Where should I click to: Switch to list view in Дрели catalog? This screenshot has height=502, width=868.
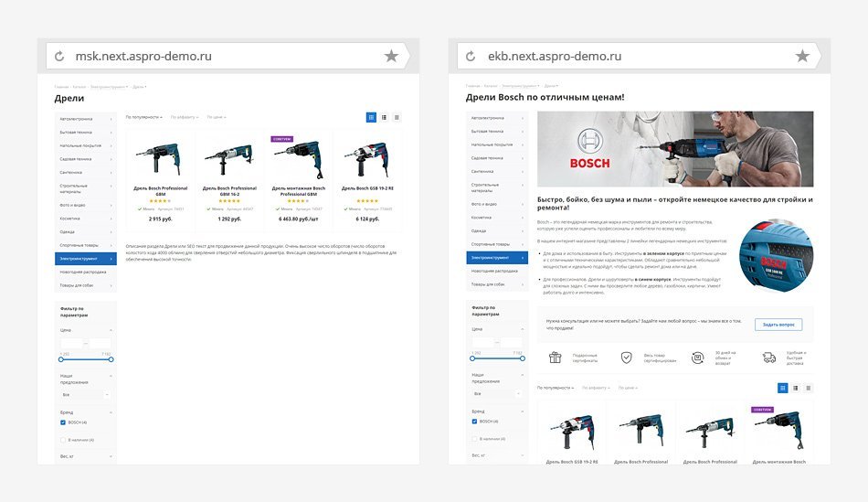(384, 117)
